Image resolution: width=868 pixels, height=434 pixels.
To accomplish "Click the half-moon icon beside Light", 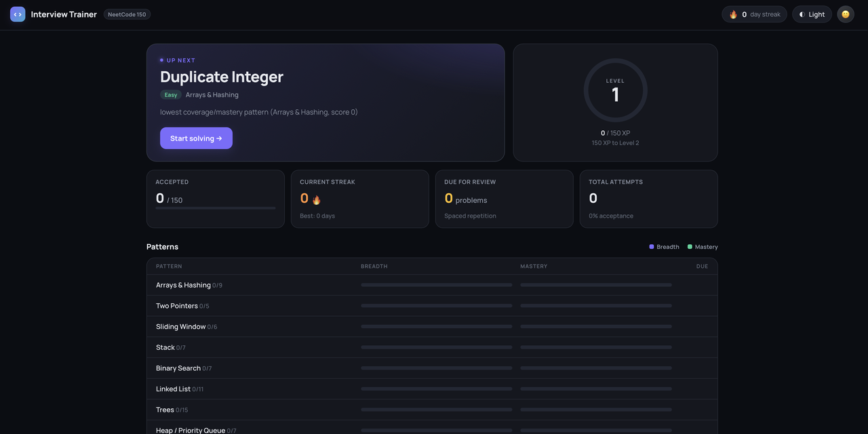I will 802,14.
